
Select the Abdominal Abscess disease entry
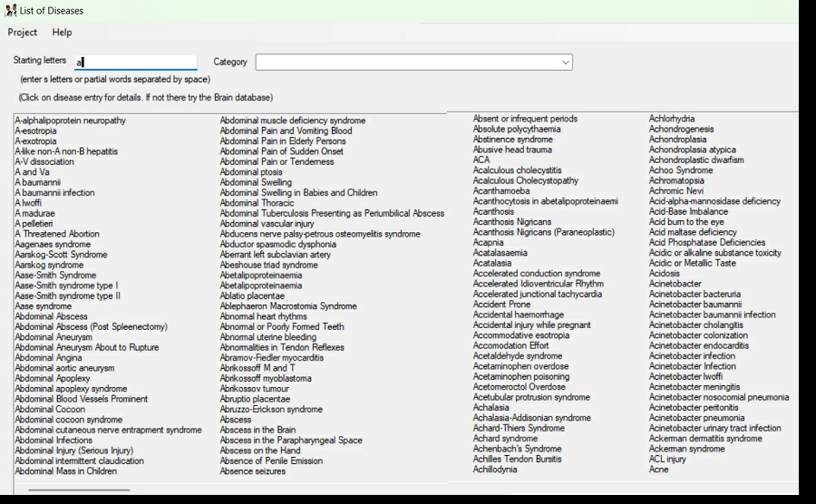(x=52, y=317)
